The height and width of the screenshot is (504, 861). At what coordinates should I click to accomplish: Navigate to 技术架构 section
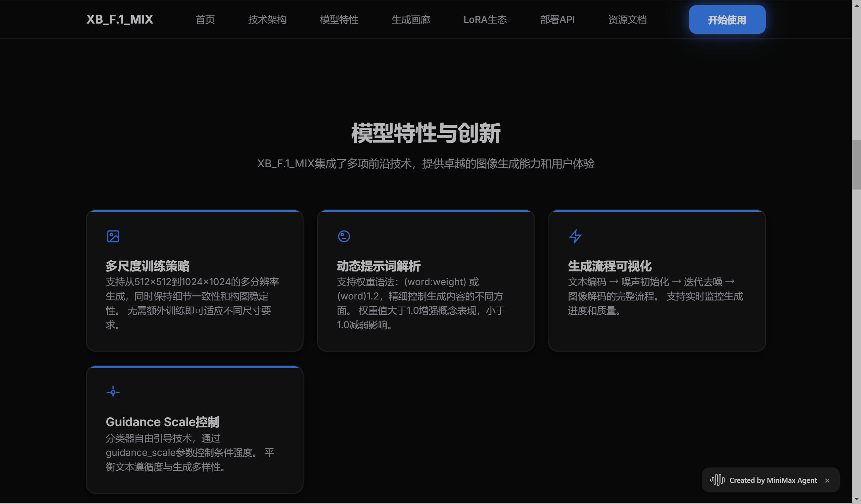click(267, 19)
